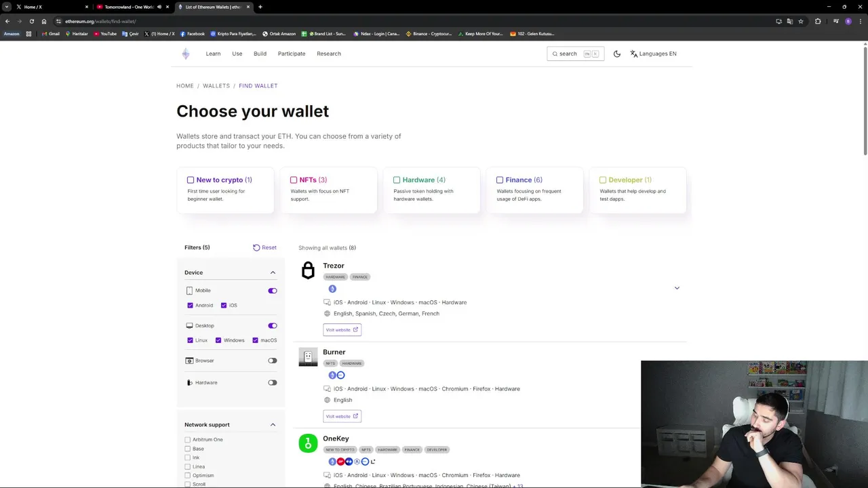The height and width of the screenshot is (488, 868).
Task: Enable the Browser toggle
Action: 273,361
